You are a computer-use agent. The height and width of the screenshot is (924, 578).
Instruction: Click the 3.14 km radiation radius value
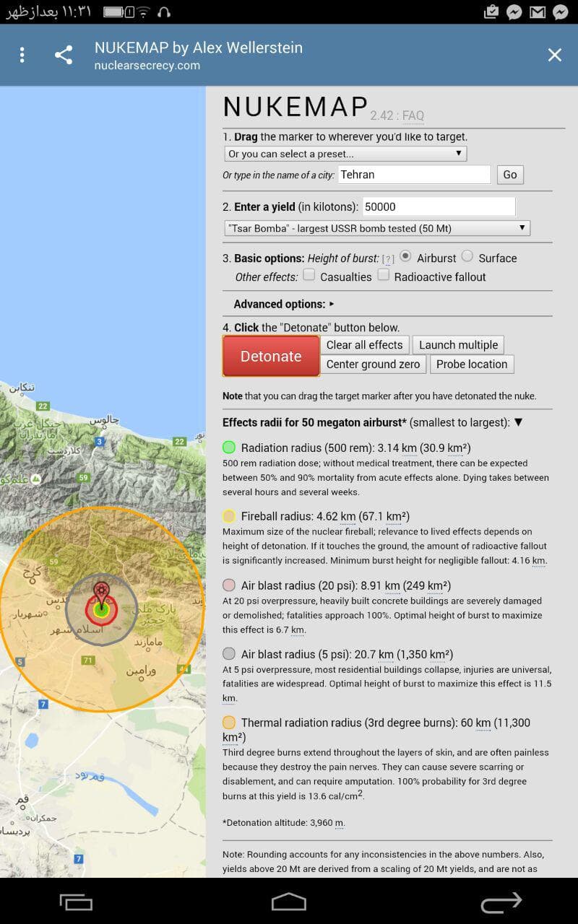pyautogui.click(x=399, y=448)
